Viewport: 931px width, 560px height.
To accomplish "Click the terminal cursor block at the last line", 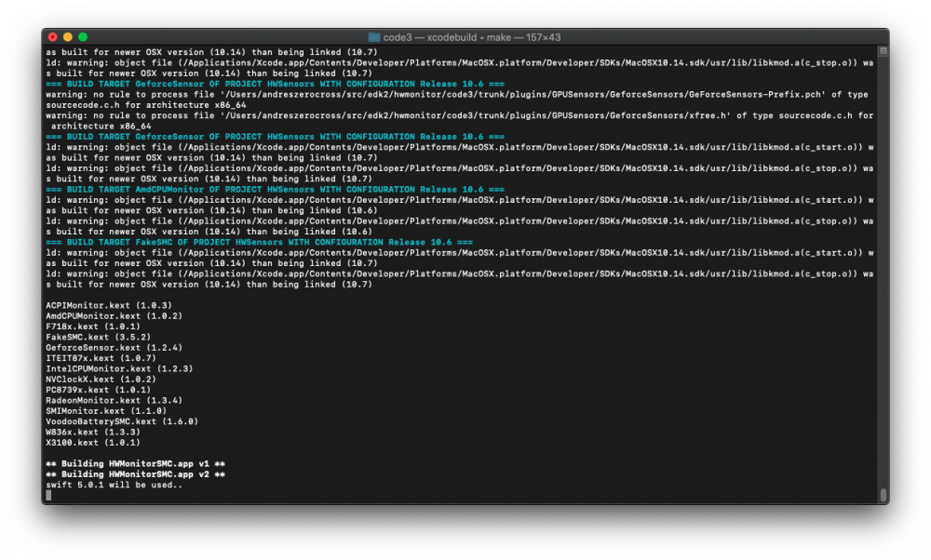I will [x=48, y=495].
